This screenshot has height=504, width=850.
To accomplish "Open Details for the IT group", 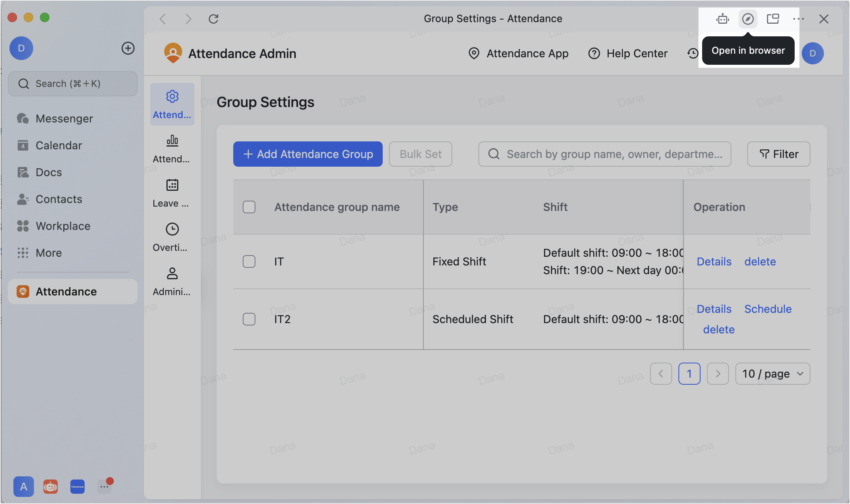I will (714, 261).
